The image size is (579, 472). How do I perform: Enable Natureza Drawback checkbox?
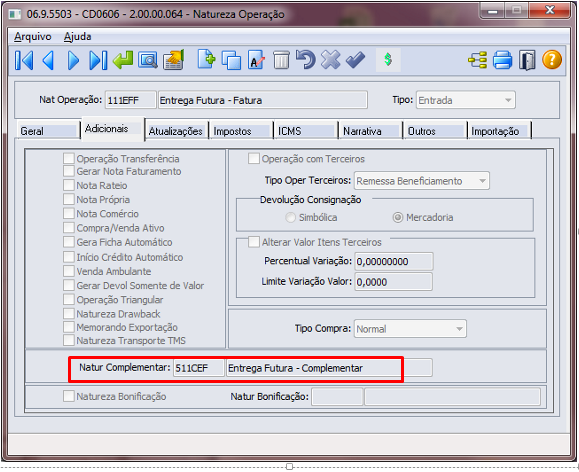click(x=69, y=314)
